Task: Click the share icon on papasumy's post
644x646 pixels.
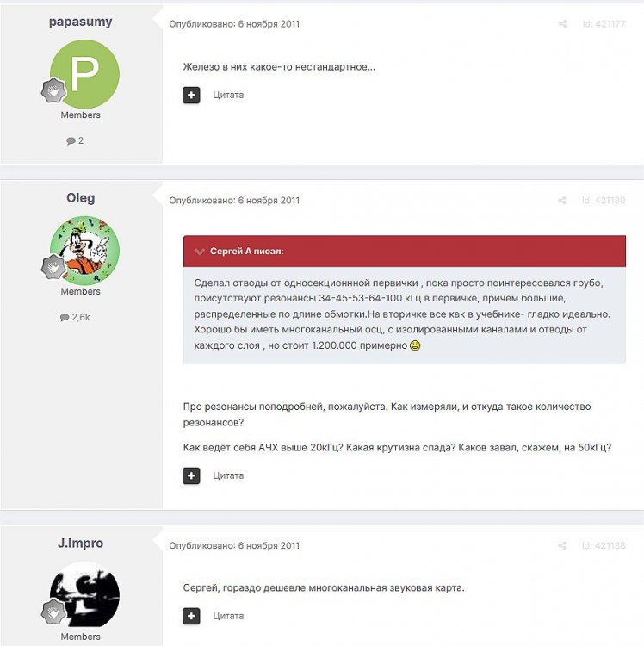Action: point(562,24)
